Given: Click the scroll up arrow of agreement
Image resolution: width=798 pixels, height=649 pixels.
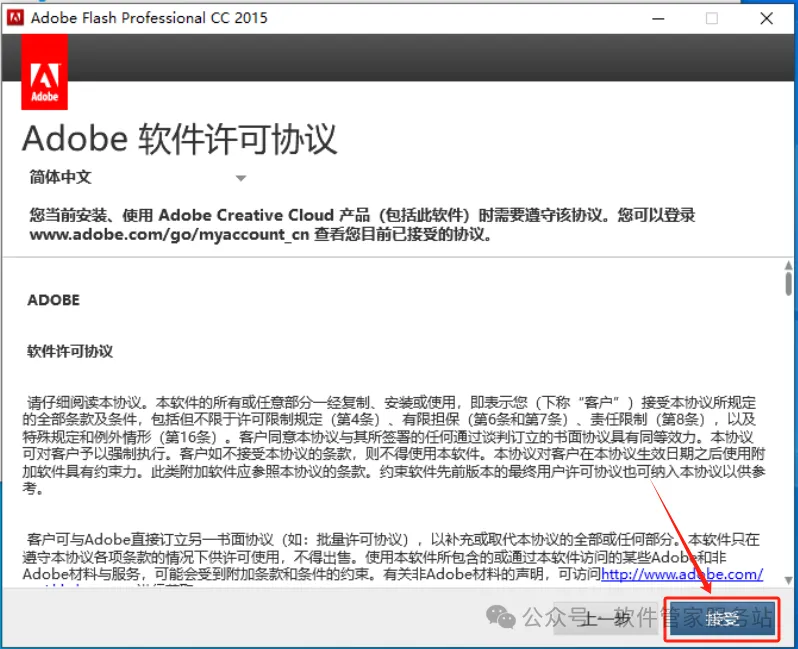Looking at the screenshot, I should (x=788, y=265).
